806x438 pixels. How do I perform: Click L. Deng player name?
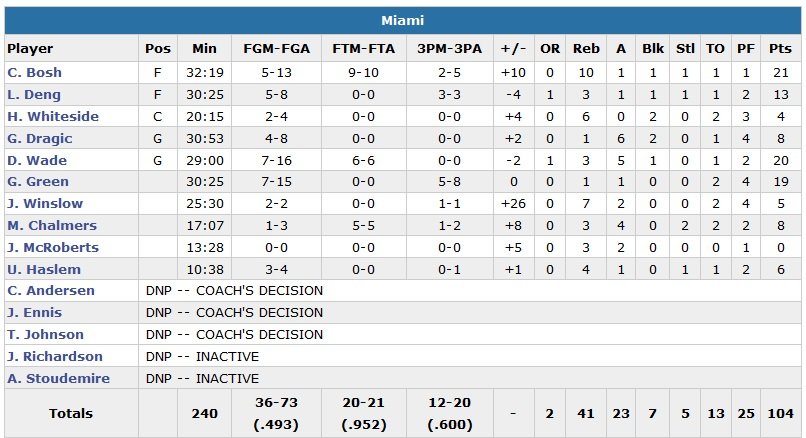click(34, 95)
